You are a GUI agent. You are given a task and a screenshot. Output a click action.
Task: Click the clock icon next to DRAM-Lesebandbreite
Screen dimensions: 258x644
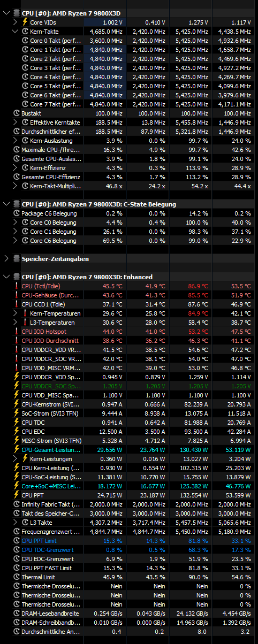point(17,614)
